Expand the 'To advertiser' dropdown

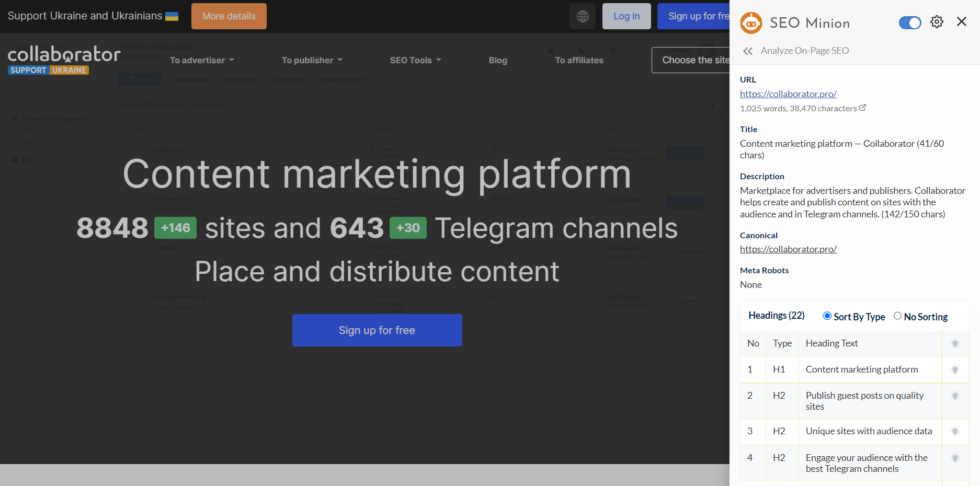pos(201,60)
